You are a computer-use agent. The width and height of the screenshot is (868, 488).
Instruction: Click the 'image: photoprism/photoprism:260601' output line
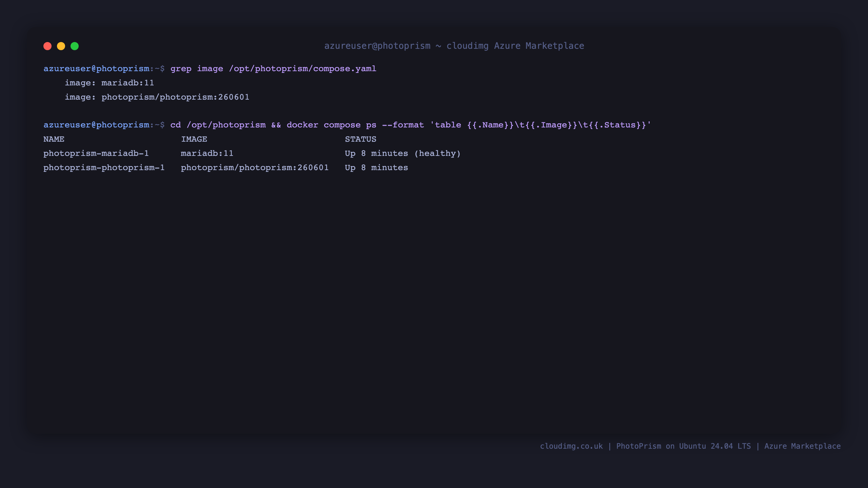(157, 97)
